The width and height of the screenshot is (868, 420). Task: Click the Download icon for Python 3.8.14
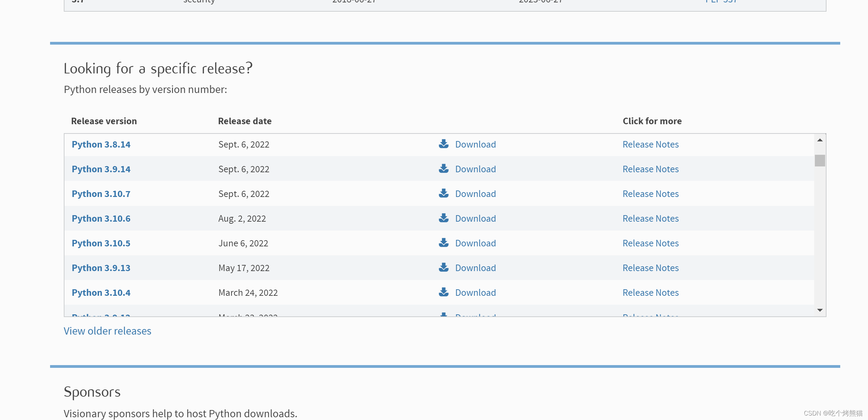[443, 143]
